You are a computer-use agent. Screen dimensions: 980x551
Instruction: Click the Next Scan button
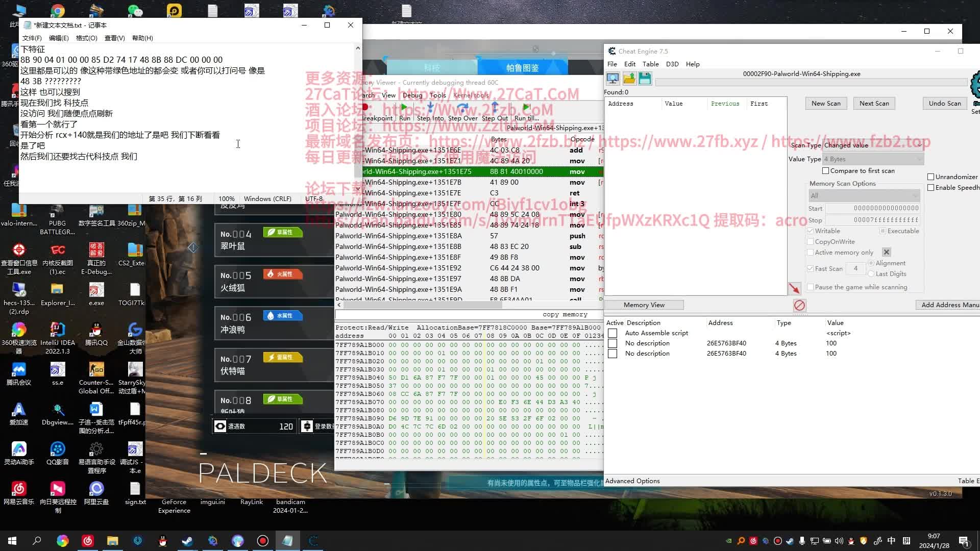tap(874, 103)
